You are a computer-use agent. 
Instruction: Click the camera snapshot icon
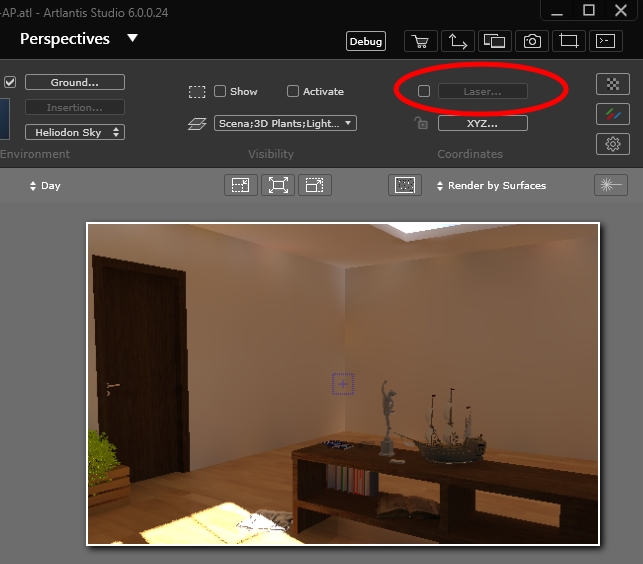(x=532, y=41)
